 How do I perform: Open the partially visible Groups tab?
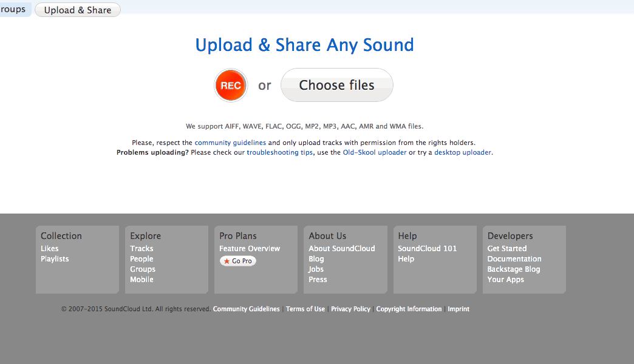coord(15,9)
